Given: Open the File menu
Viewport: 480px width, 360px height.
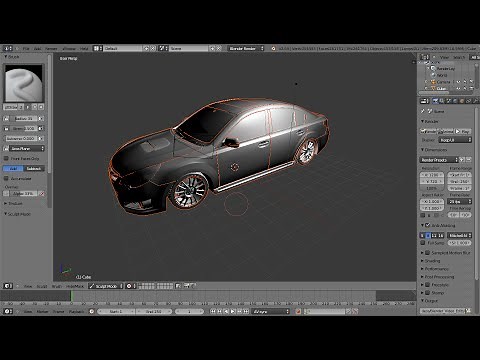Looking at the screenshot, I should pyautogui.click(x=26, y=49).
